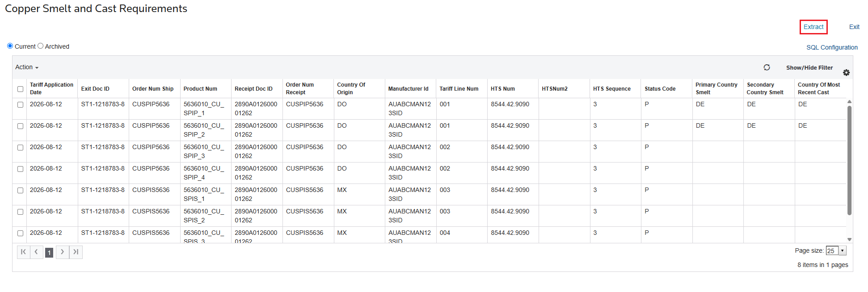The width and height of the screenshot is (868, 292).
Task: Sort by Order Num Receipt column header
Action: pyautogui.click(x=300, y=88)
